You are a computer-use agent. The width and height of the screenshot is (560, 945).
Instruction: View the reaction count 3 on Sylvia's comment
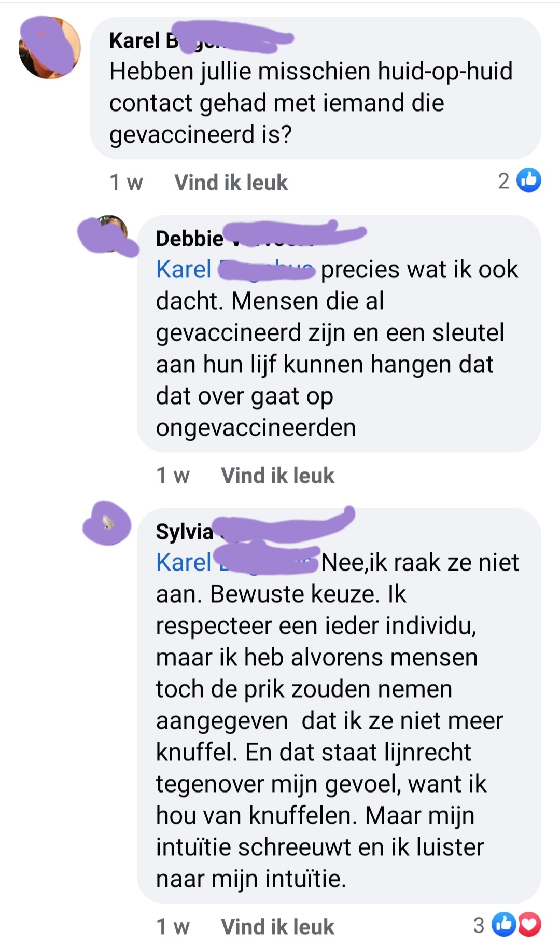point(479,925)
